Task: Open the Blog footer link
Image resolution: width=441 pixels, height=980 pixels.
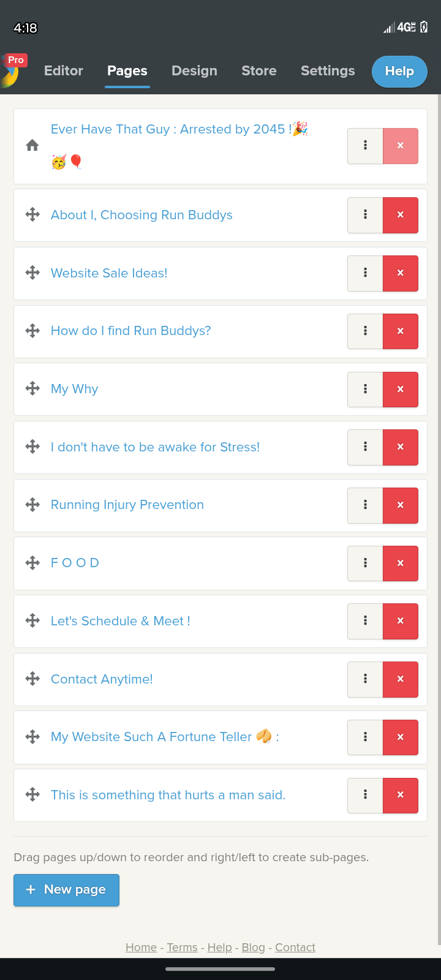Action: [x=253, y=948]
